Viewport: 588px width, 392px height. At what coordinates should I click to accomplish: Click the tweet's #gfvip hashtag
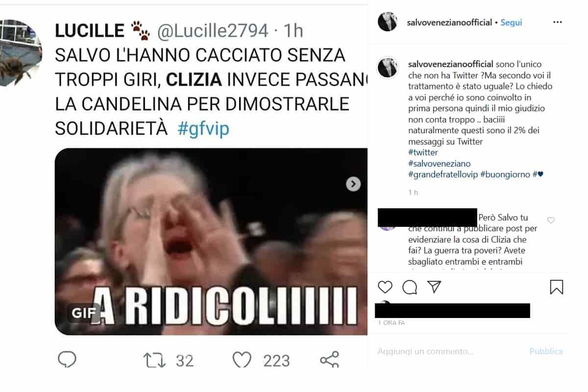coord(203,128)
